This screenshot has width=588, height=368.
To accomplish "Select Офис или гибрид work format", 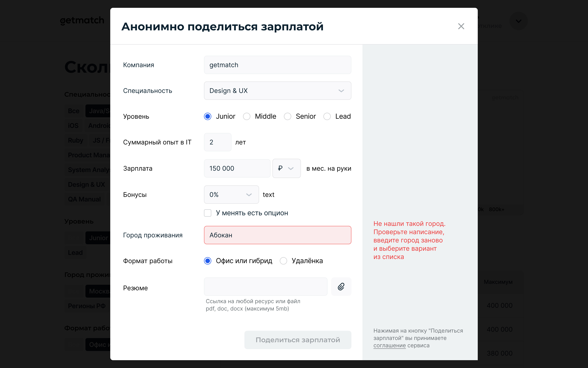I will tap(208, 261).
